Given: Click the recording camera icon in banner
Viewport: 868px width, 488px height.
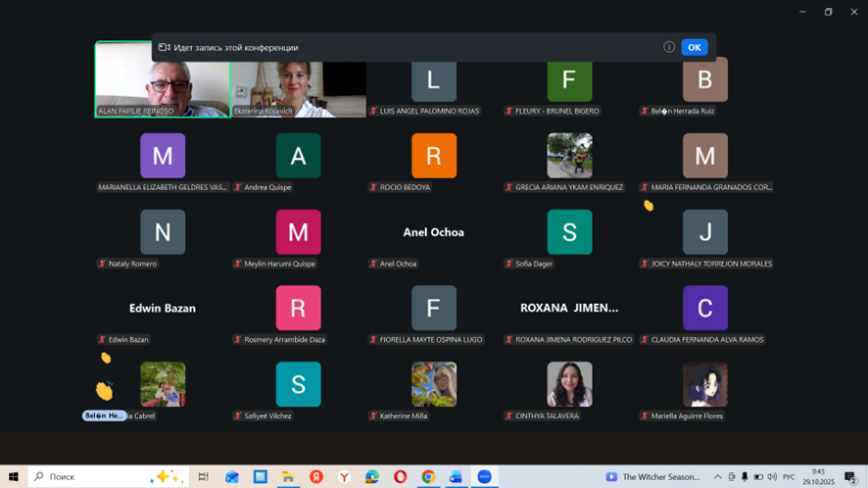Looking at the screenshot, I should click(x=165, y=47).
